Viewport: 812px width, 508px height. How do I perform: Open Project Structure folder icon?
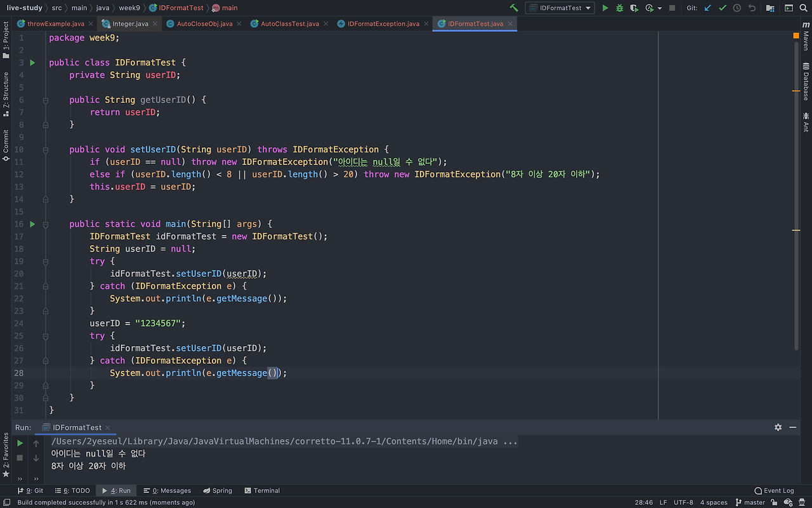(770, 8)
